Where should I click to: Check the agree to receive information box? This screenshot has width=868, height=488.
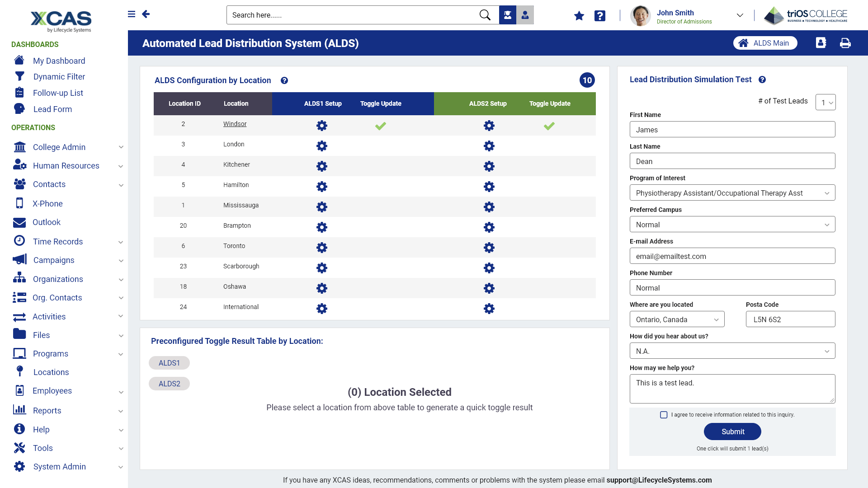pyautogui.click(x=663, y=415)
